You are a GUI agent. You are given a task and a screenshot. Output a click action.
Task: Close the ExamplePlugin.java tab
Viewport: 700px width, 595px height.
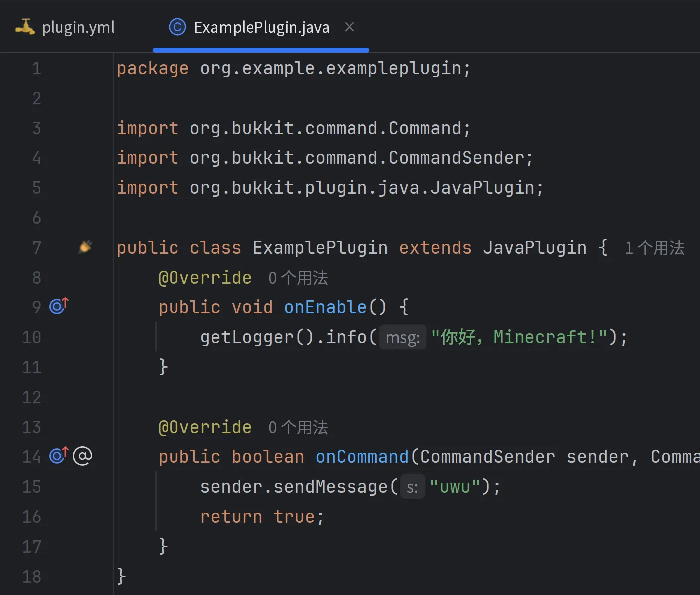[x=350, y=27]
